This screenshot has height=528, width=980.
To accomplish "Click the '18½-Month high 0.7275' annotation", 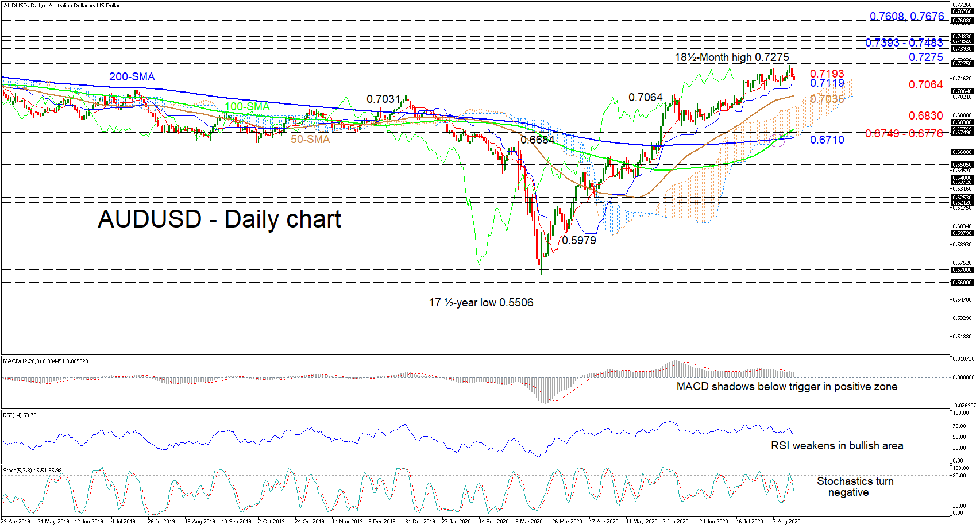I will click(732, 57).
